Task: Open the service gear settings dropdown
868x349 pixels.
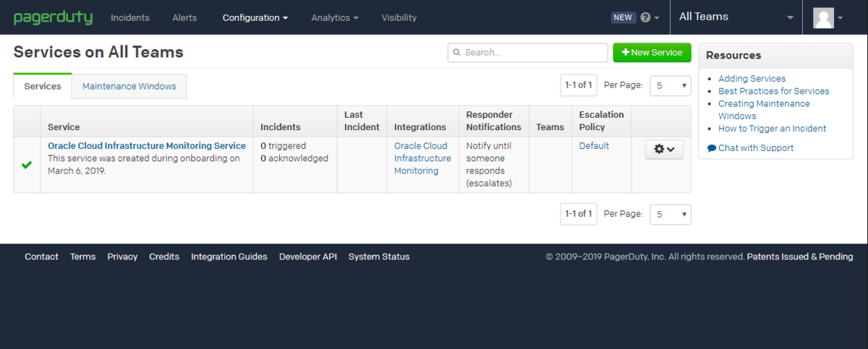Action: (664, 149)
